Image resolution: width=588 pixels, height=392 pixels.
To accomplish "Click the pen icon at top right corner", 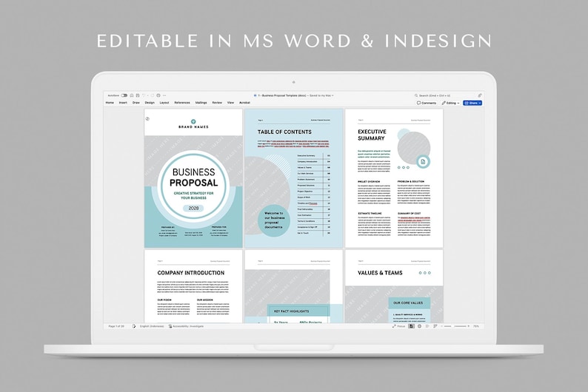I will (480, 95).
